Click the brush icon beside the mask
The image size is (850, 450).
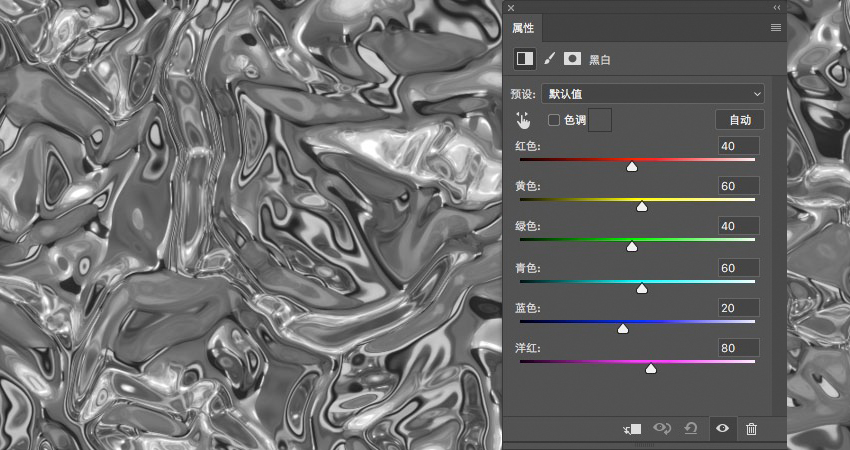coord(550,59)
